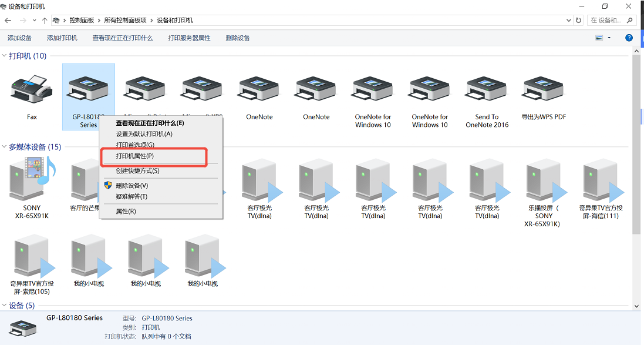Screen dimensions: 644x345
Task: Click the window title bar printer icon
Action: pyautogui.click(x=4, y=6)
